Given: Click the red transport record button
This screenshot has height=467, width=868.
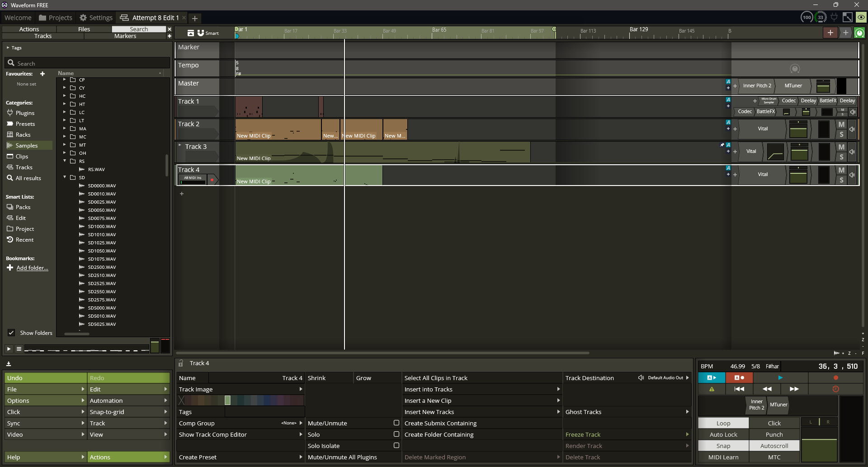Looking at the screenshot, I should tap(835, 377).
